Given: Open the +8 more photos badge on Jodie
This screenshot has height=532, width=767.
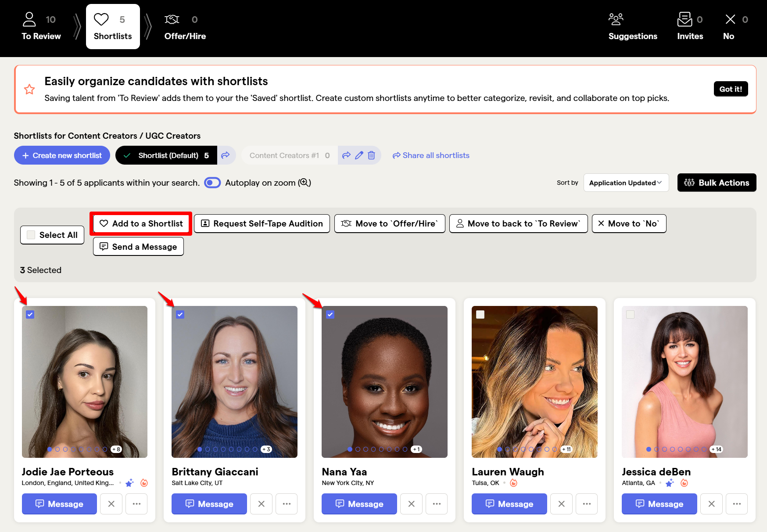Looking at the screenshot, I should (x=116, y=449).
